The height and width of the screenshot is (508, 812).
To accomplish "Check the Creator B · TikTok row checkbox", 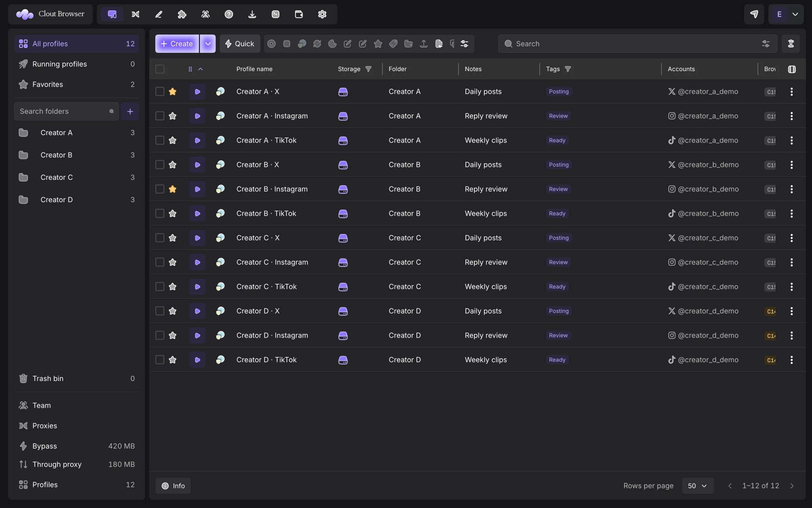I will [160, 213].
